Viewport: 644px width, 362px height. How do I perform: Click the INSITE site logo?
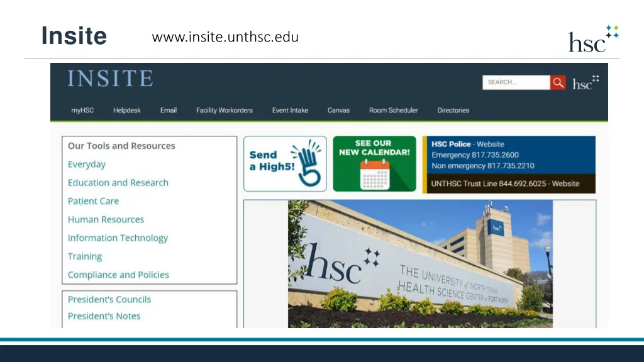(x=110, y=79)
